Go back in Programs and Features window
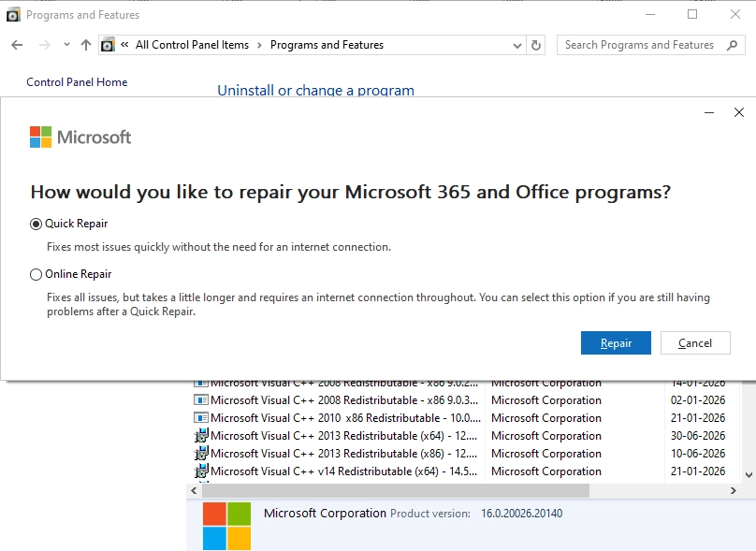756x551 pixels. pyautogui.click(x=17, y=45)
